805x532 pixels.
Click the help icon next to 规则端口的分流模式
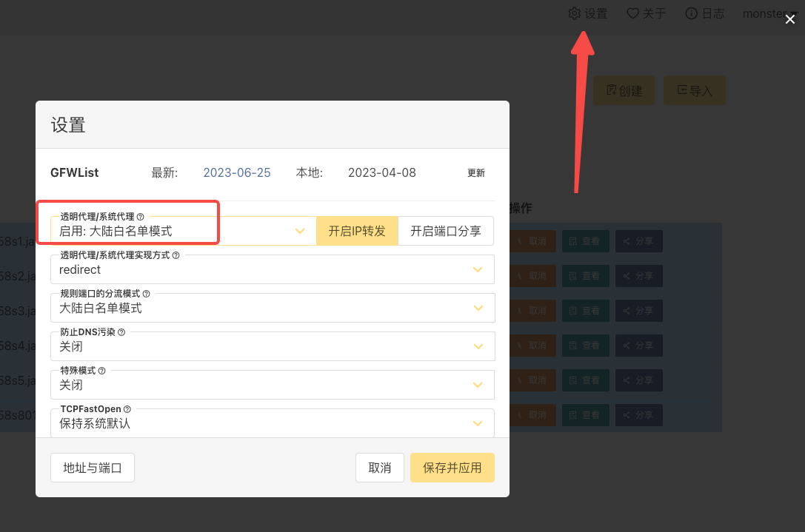tap(146, 294)
